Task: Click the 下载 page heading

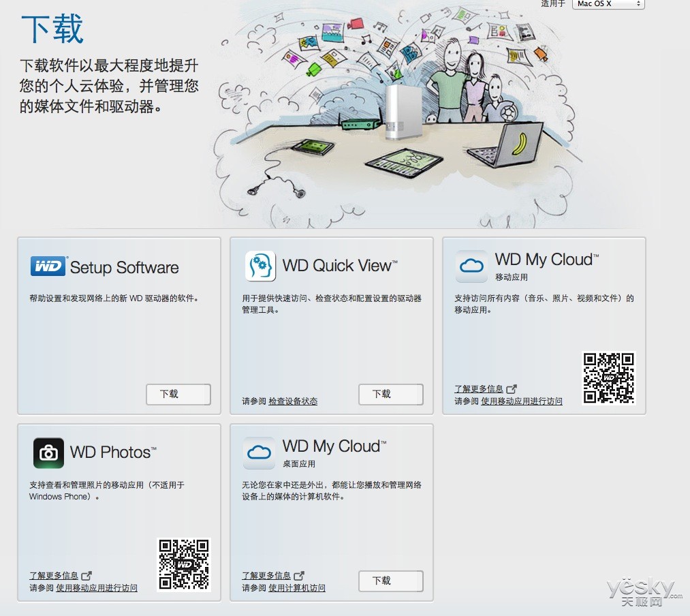Action: 52,29
